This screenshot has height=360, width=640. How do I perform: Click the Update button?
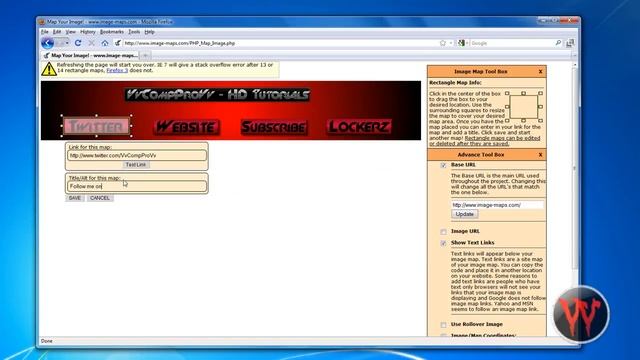[464, 214]
